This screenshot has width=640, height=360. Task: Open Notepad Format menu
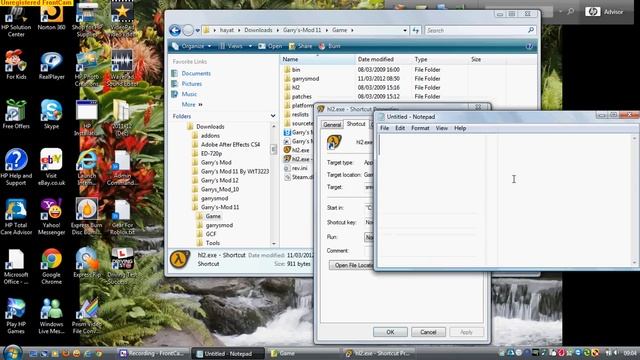420,128
